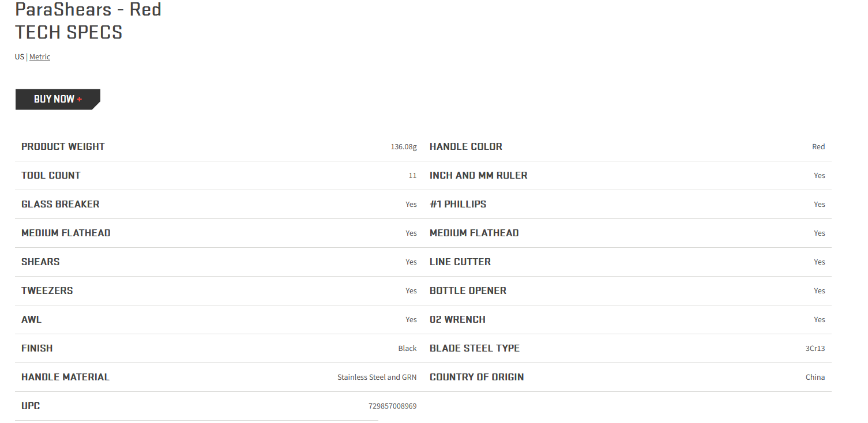Click the FINISH value Black
Image resolution: width=868 pixels, height=423 pixels.
(x=407, y=348)
